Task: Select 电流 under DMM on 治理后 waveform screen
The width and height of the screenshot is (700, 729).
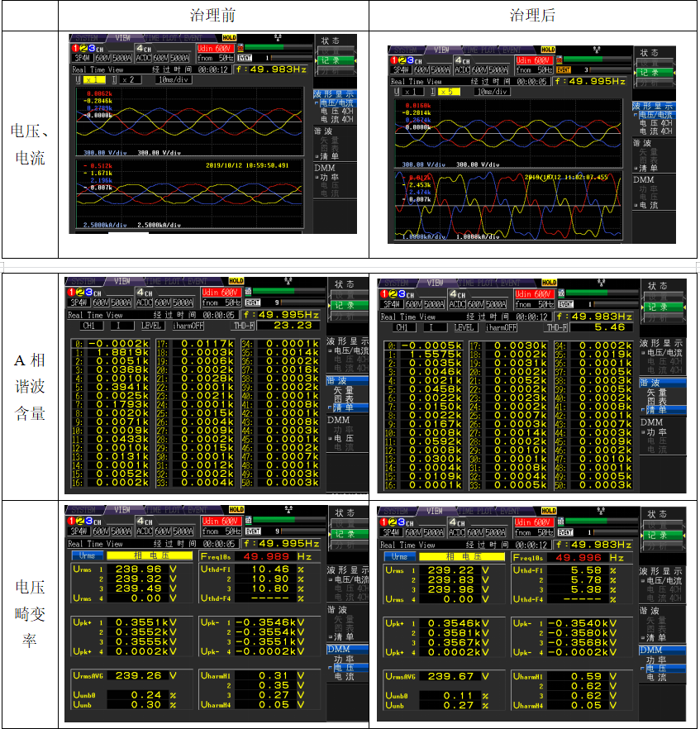Action: (648, 205)
